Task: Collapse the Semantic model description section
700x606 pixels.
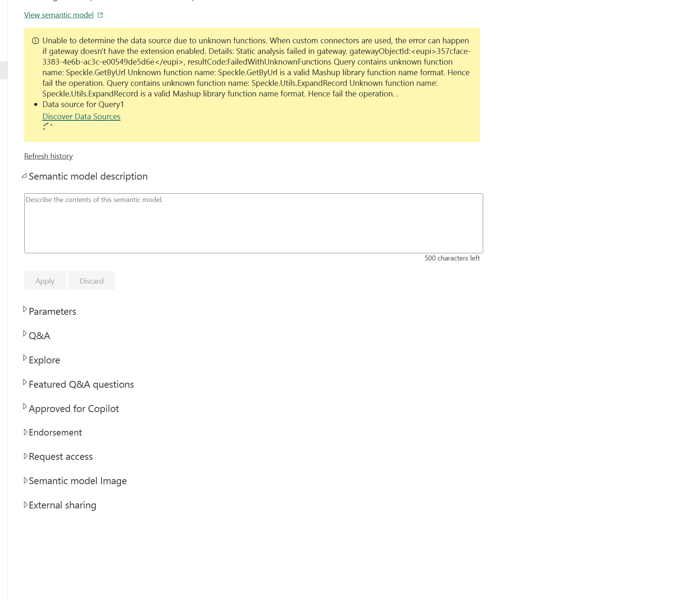Action: tap(25, 176)
